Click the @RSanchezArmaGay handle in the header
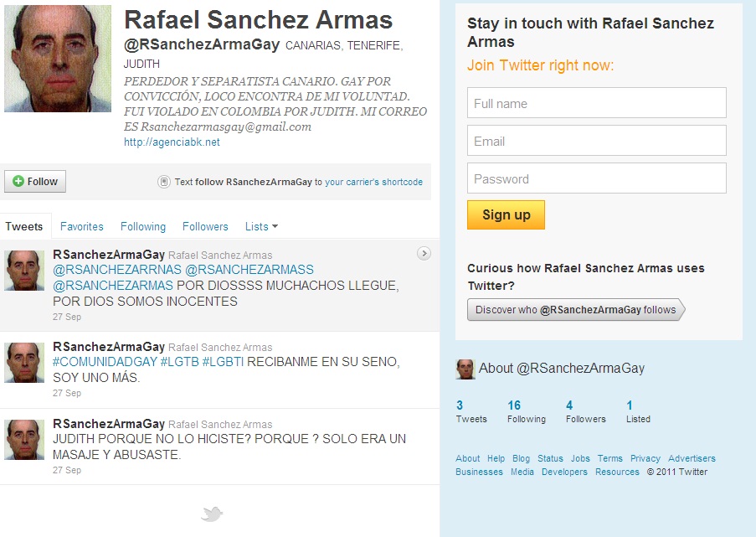This screenshot has width=756, height=537. click(202, 44)
